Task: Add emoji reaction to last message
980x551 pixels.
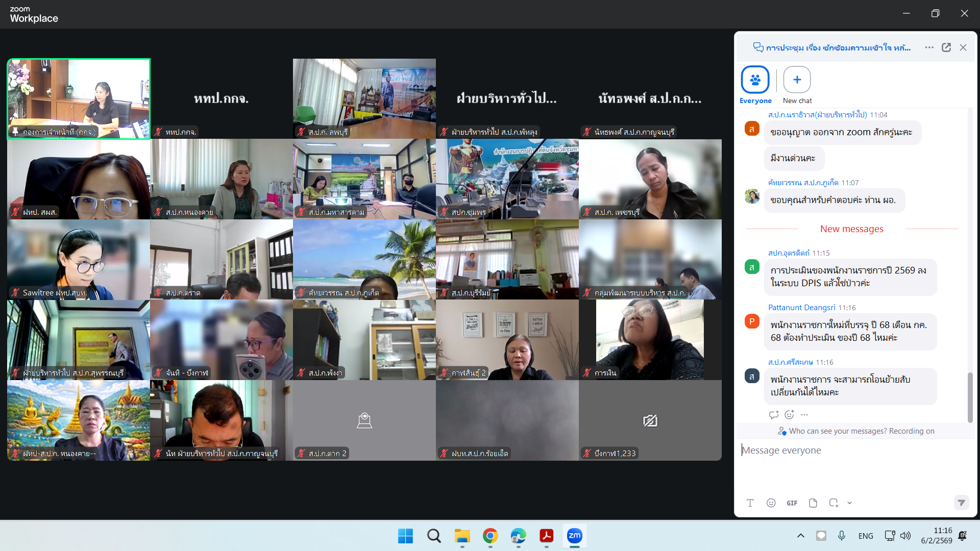Action: point(789,415)
